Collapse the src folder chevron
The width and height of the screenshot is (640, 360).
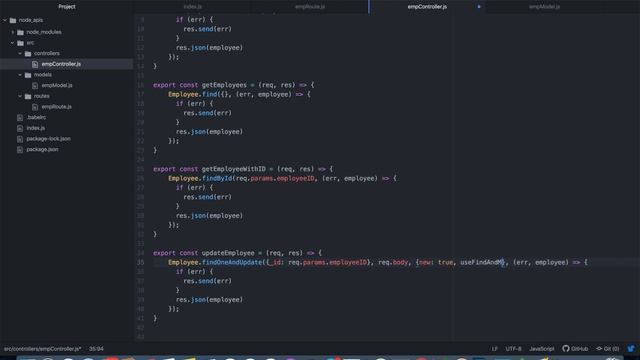pyautogui.click(x=12, y=43)
